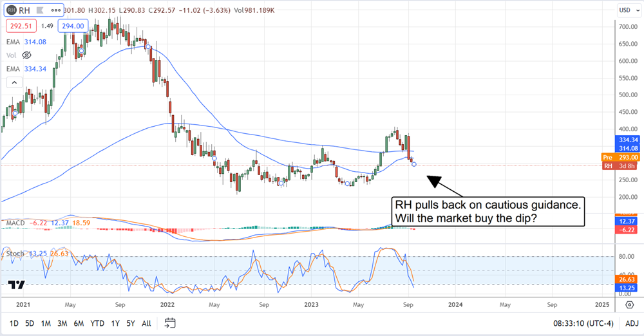Open the USD currency dropdown
Image resolution: width=644 pixels, height=336 pixels.
tap(629, 10)
